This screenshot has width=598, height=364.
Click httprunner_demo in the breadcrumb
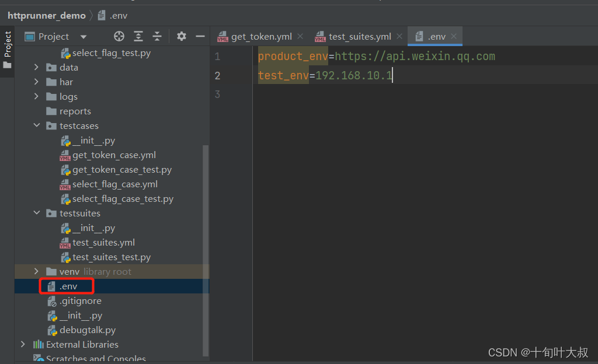click(47, 16)
